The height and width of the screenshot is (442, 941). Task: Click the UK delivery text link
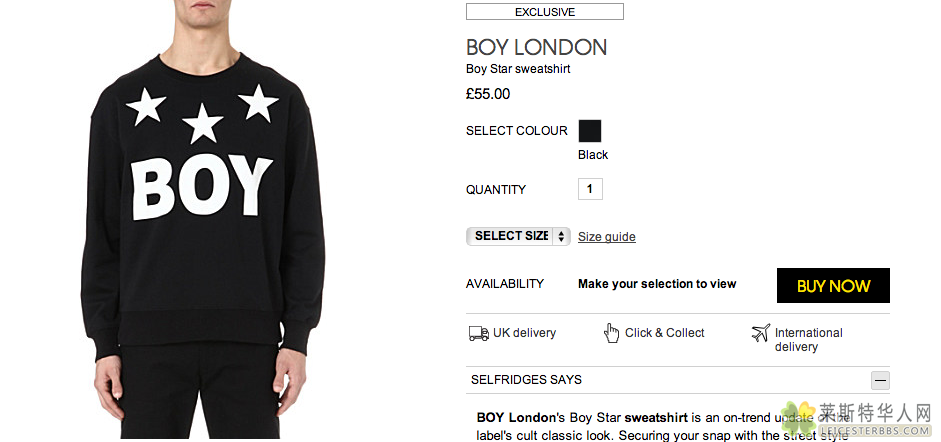pyautogui.click(x=524, y=333)
